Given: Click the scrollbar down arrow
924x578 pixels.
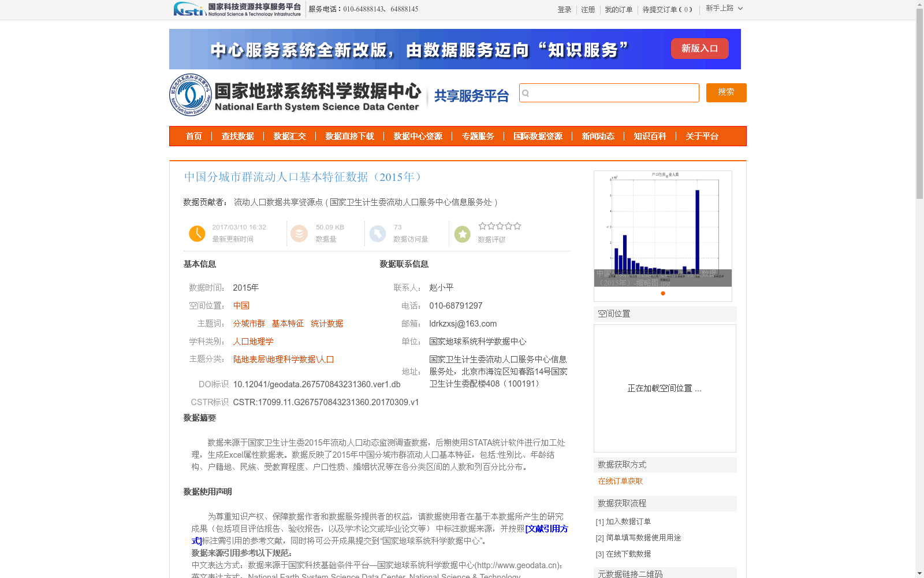Looking at the screenshot, I should tap(919, 573).
